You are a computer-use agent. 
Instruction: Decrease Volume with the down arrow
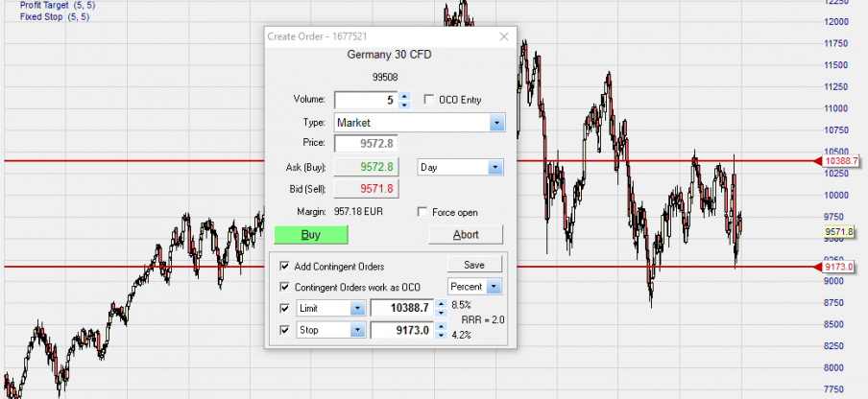pos(404,105)
